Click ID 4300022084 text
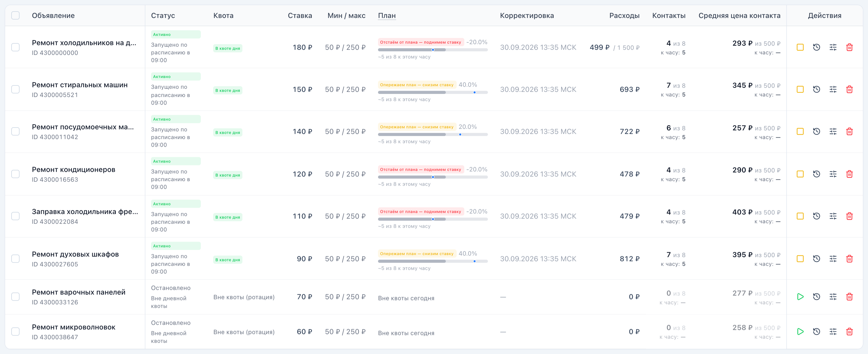The image size is (868, 354). 55,222
